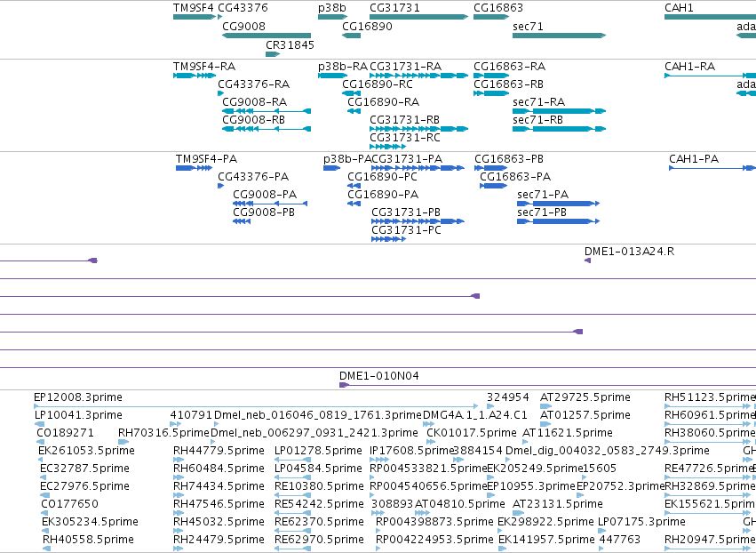Click the CG16863 gene label

[498, 8]
